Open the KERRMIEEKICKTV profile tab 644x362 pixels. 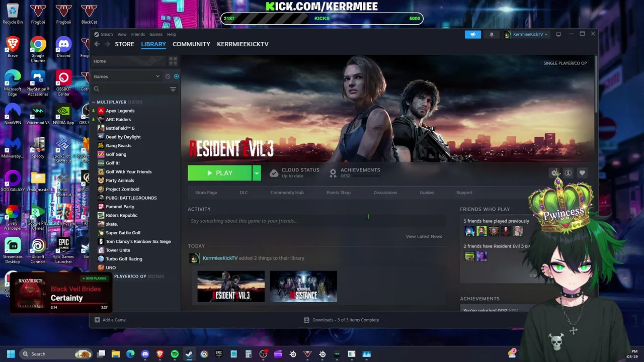243,44
